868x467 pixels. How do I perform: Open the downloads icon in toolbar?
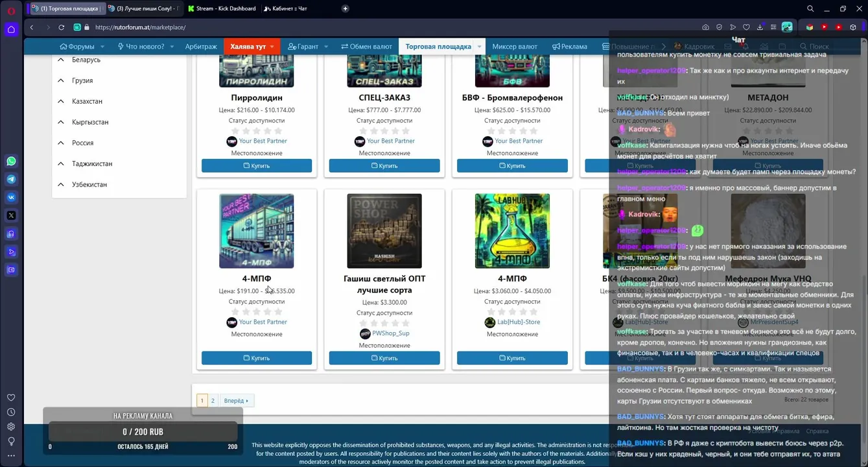[x=760, y=27]
